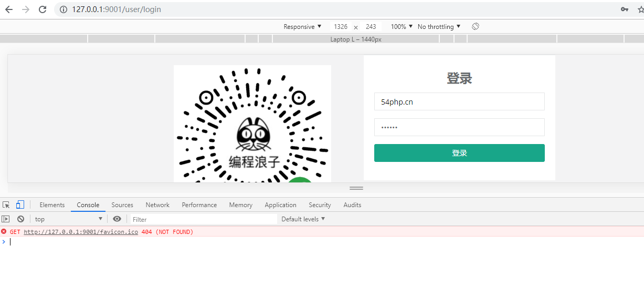Viewport: 644px width, 307px height.
Task: Click username field containing 54php.cn
Action: click(459, 101)
